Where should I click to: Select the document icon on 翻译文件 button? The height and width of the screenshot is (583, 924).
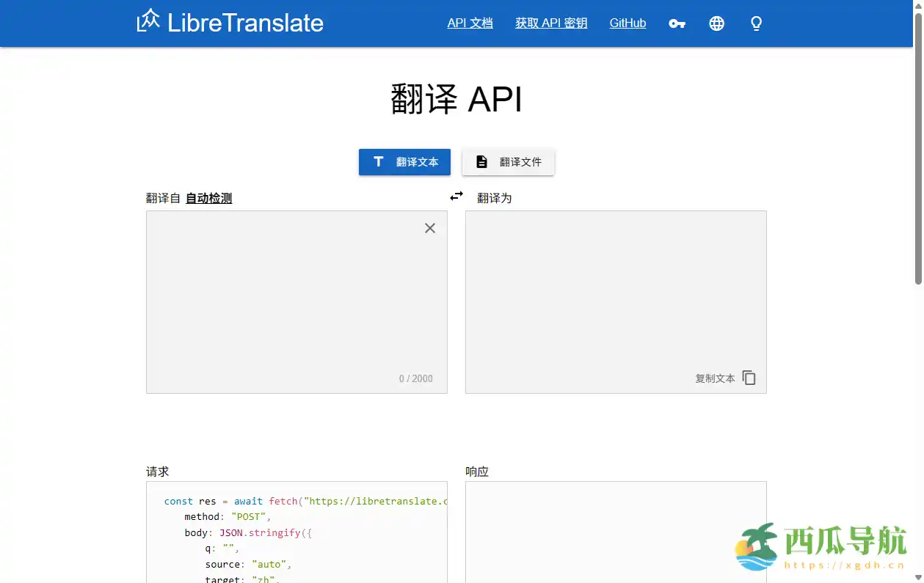(481, 161)
